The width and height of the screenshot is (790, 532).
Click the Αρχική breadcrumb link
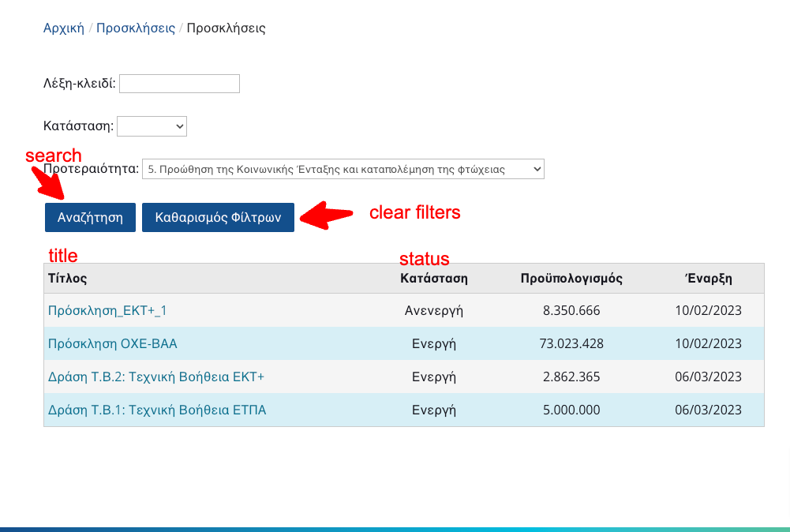[63, 28]
